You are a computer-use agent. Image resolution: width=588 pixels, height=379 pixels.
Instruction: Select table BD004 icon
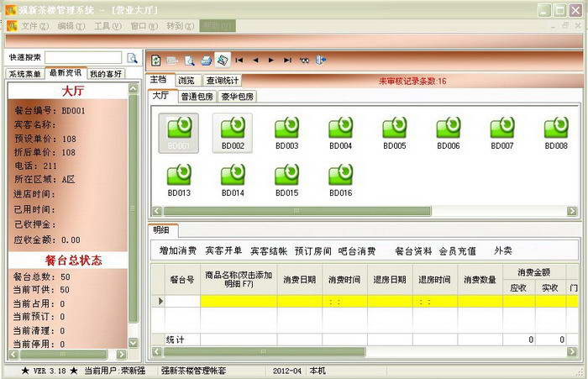coord(340,134)
